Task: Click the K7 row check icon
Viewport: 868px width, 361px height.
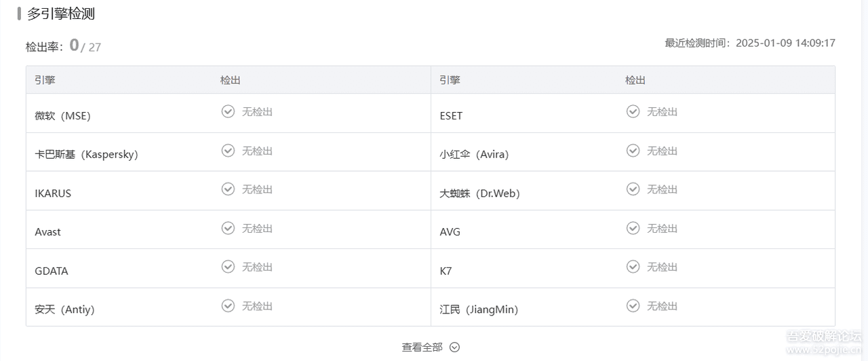Action: (633, 267)
